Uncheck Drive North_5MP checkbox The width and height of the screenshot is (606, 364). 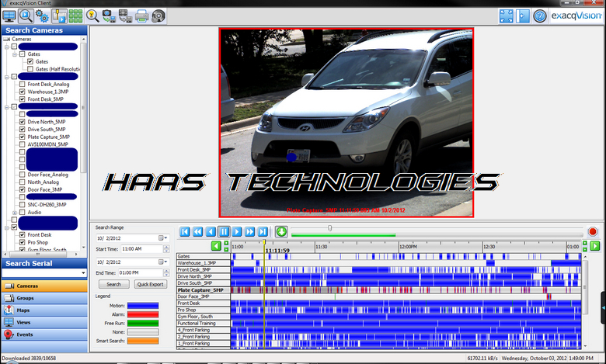23,122
